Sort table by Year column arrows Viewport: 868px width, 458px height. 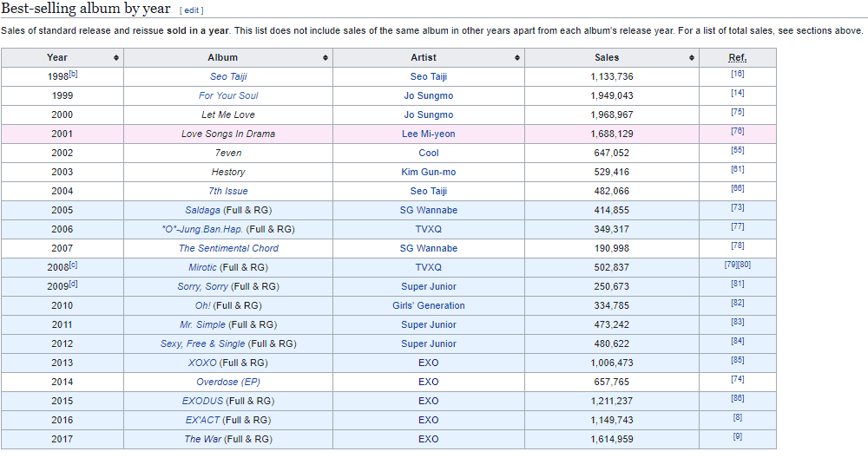point(116,58)
